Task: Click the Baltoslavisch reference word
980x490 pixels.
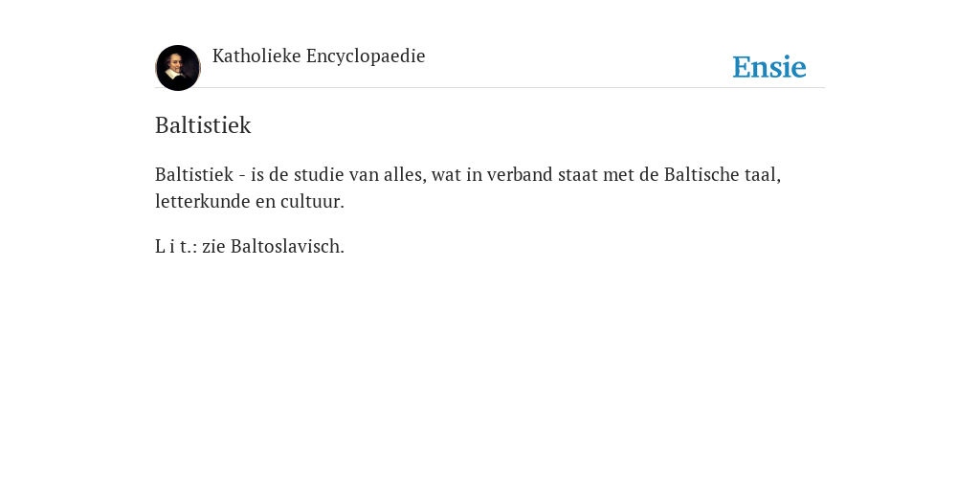Action: 287,246
